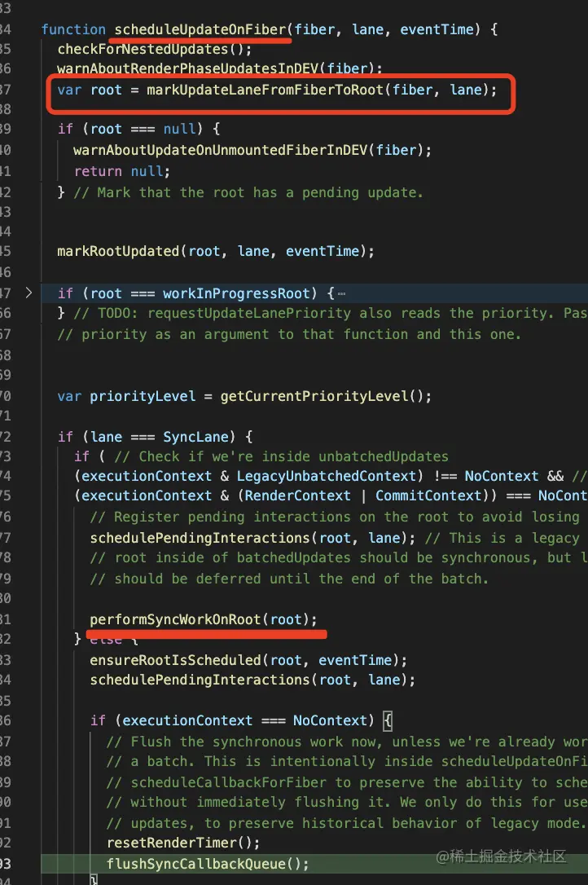Image resolution: width=588 pixels, height=885 pixels.
Task: Click the scheduleUpdateOnFiber function name
Action: point(200,29)
